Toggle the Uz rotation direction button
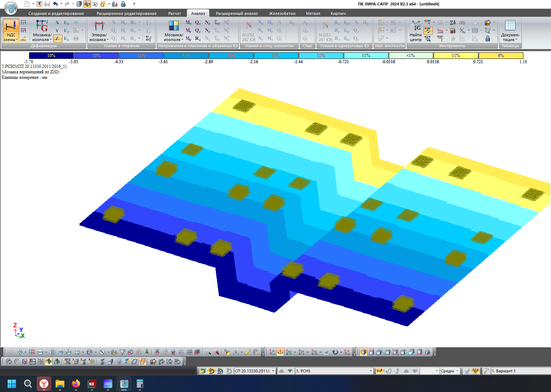The height and width of the screenshot is (392, 551). 67,39
